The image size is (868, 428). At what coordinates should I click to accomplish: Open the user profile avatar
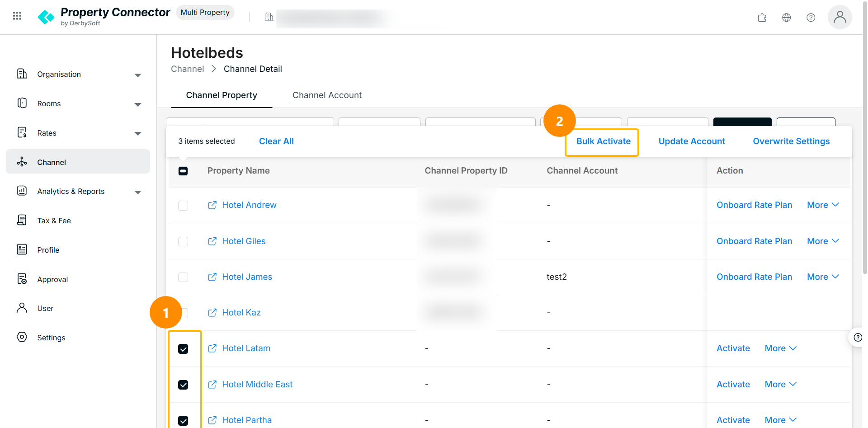point(840,17)
